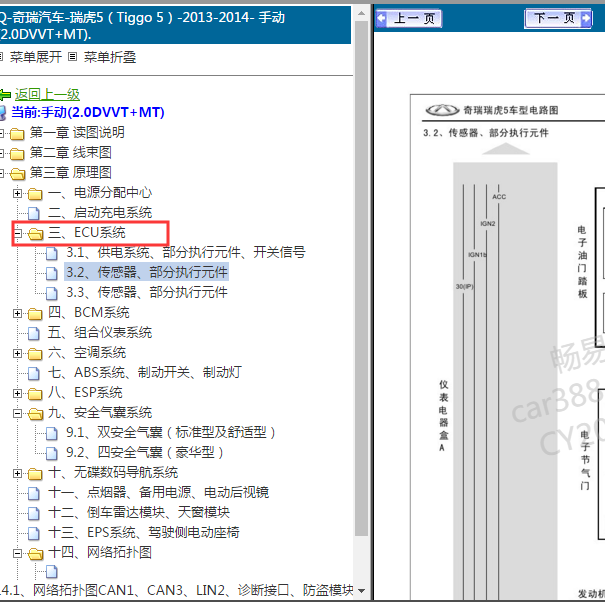The width and height of the screenshot is (605, 602).
Task: Click the 当前:手动(2.0DVVT+MT) root icon
Action: tap(3, 112)
